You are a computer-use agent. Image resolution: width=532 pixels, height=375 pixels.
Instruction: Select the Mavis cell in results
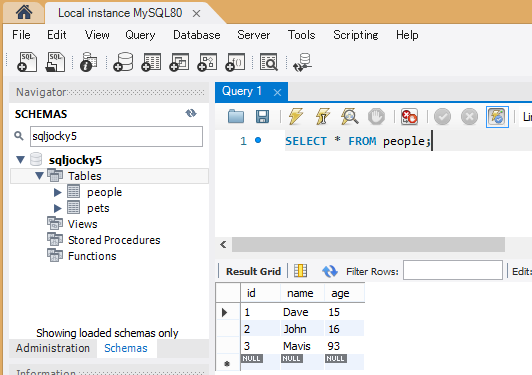pyautogui.click(x=302, y=346)
